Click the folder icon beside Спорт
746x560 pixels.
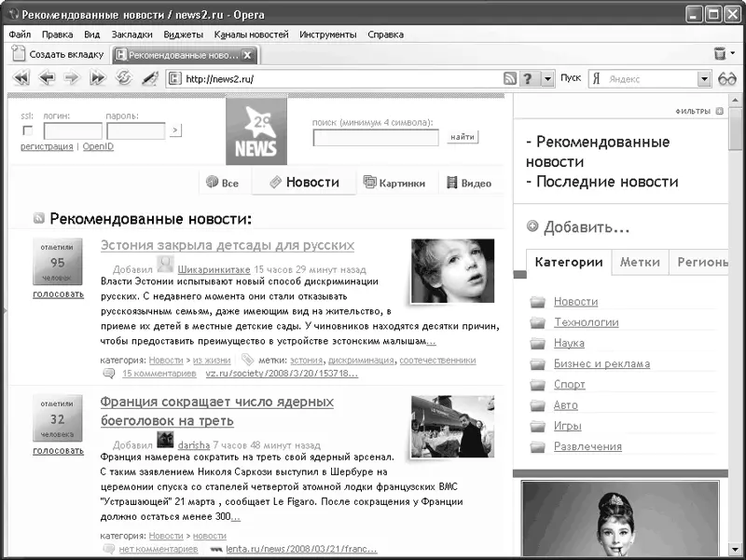pyautogui.click(x=538, y=384)
